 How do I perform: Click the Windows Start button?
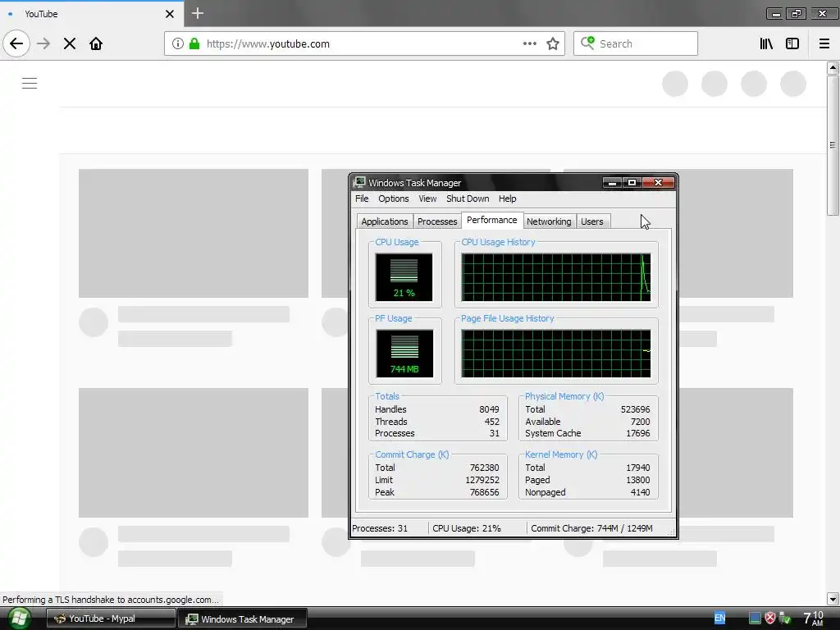click(18, 619)
